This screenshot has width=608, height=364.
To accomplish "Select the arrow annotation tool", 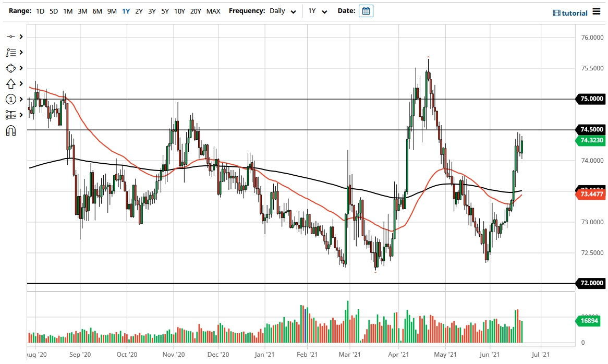I will point(10,83).
